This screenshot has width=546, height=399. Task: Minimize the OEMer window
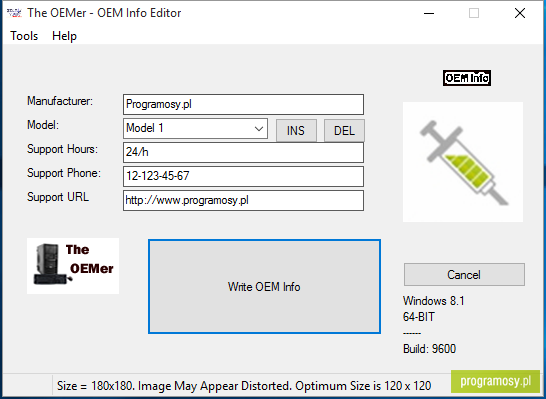429,13
